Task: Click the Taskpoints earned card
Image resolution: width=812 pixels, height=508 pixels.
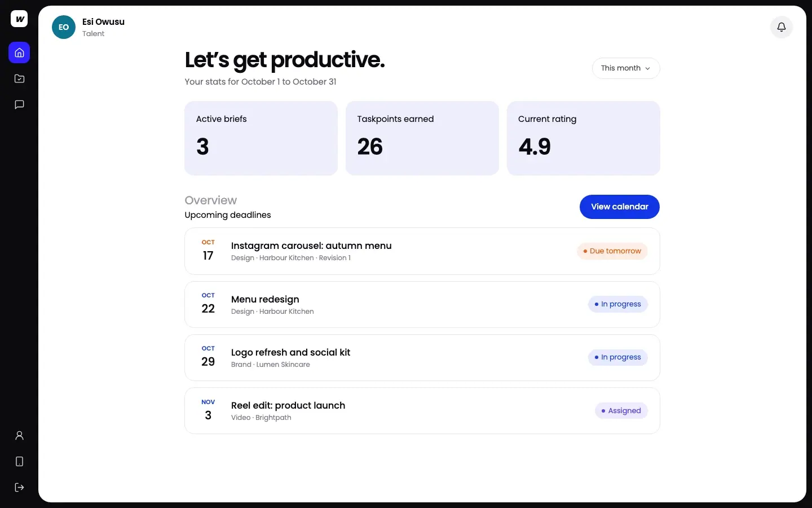Action: tap(422, 138)
